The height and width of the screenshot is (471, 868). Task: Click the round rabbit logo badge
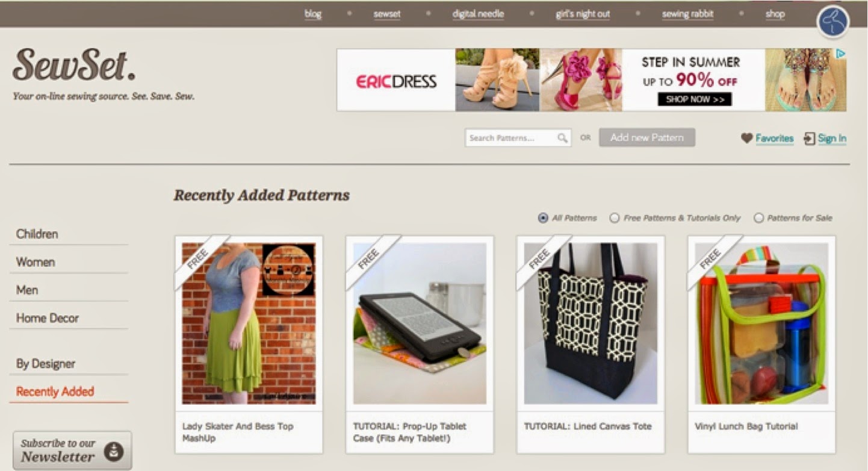pyautogui.click(x=833, y=22)
